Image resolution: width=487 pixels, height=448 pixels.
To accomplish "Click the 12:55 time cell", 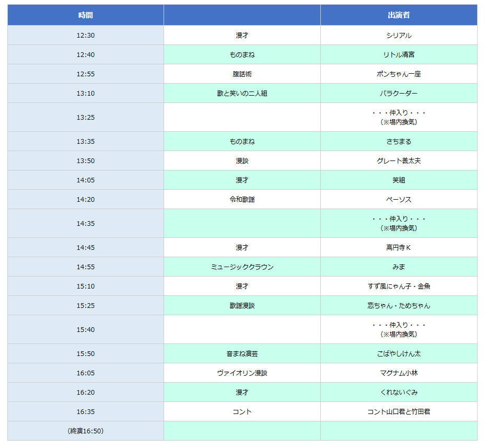I will pos(86,74).
